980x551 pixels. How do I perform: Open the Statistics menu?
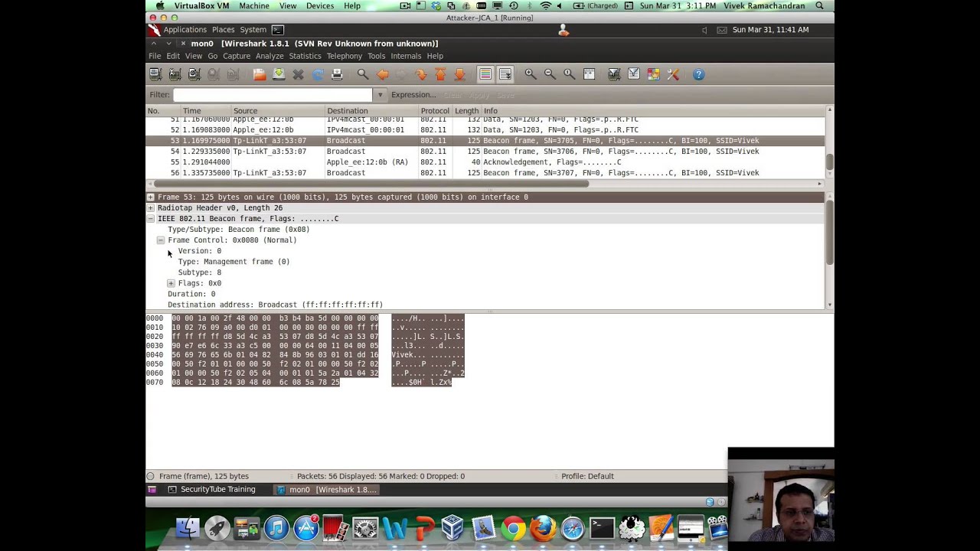305,56
